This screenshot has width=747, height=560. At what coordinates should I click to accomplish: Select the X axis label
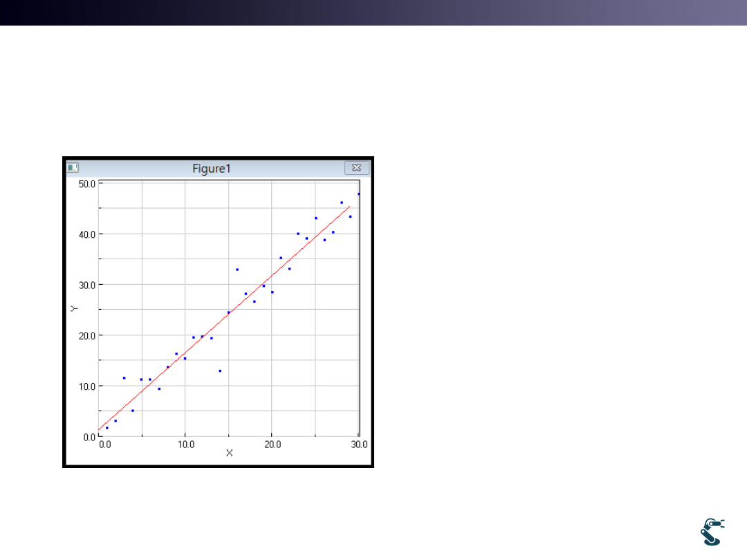pyautogui.click(x=230, y=453)
